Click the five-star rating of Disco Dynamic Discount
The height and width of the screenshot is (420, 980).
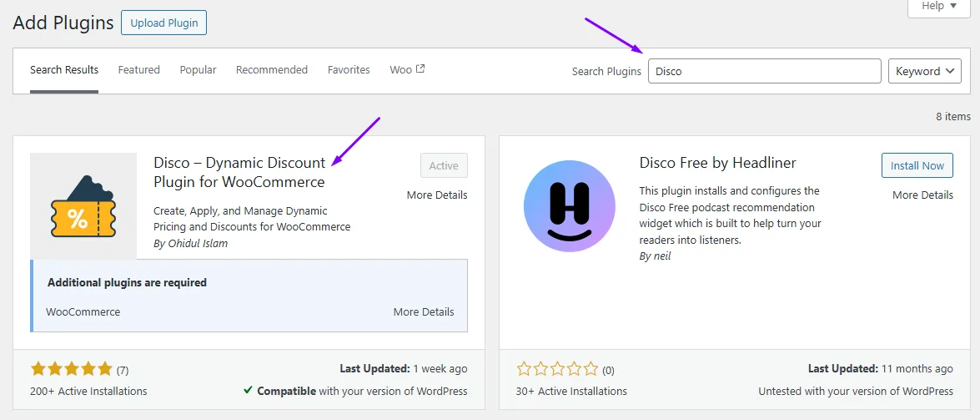pos(71,369)
